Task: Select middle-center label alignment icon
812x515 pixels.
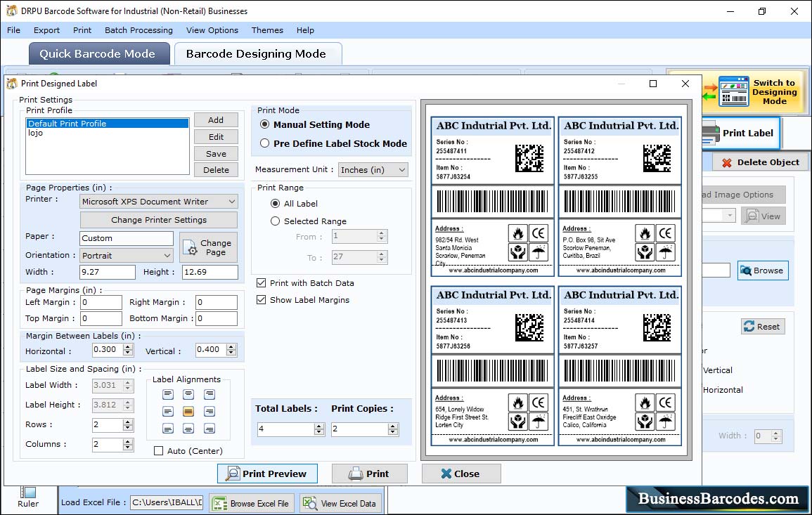Action: pos(188,412)
